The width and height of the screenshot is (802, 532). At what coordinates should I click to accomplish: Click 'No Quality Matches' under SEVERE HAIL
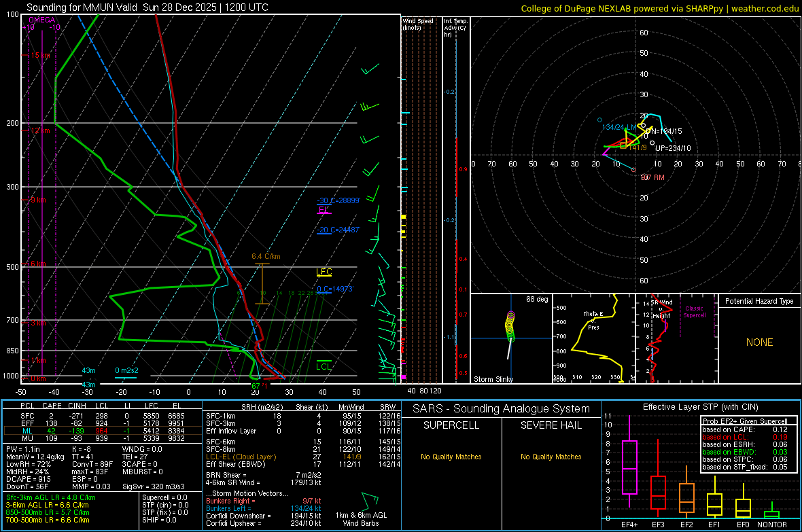pos(551,457)
